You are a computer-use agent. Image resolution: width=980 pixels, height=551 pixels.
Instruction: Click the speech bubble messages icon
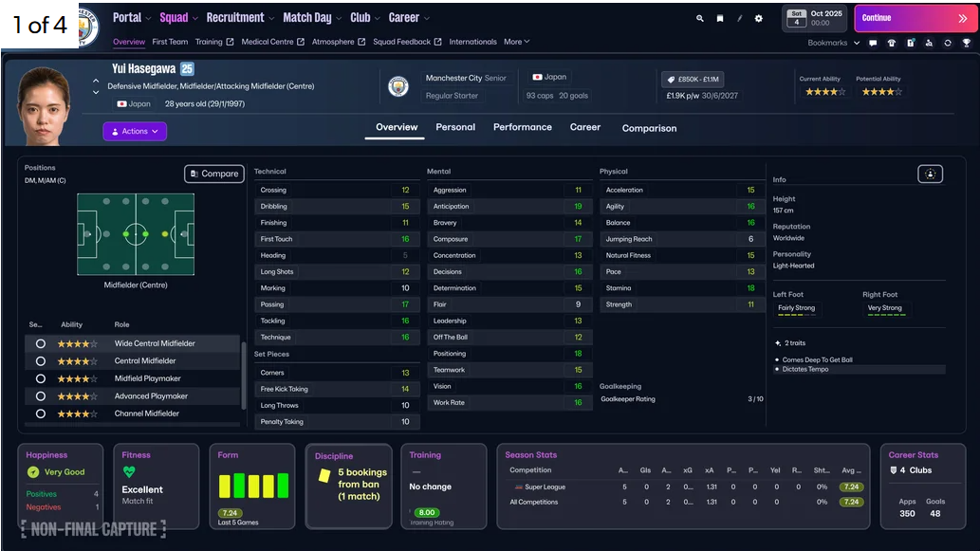click(x=873, y=43)
